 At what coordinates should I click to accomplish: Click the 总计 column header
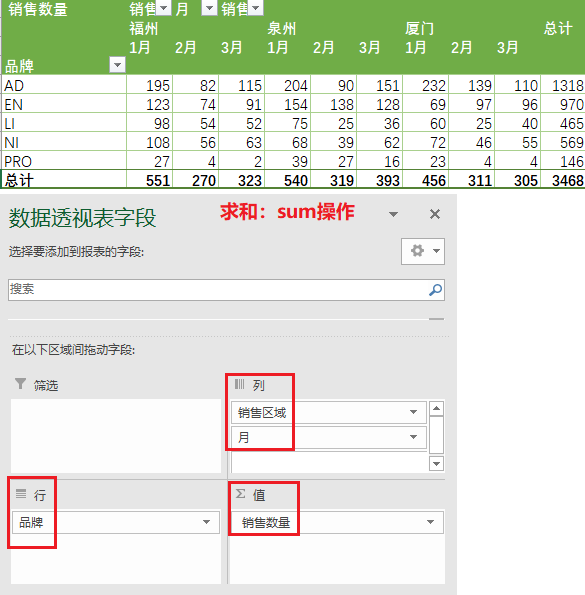point(558,28)
